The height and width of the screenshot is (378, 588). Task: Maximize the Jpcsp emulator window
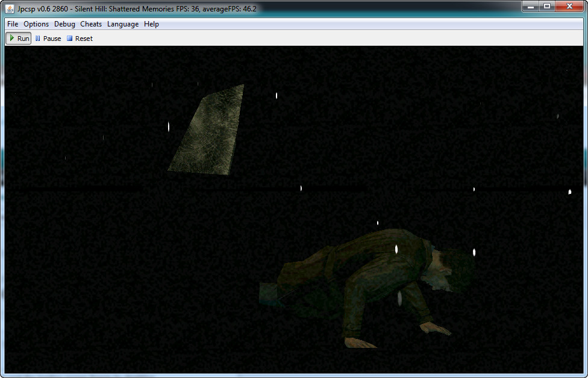pyautogui.click(x=547, y=7)
